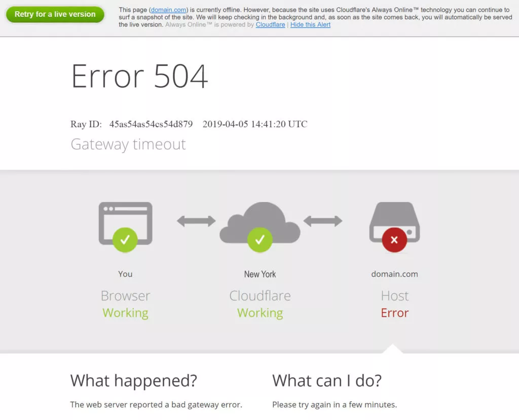The image size is (519, 420).
Task: Click the Ray ID value text
Action: pos(151,124)
